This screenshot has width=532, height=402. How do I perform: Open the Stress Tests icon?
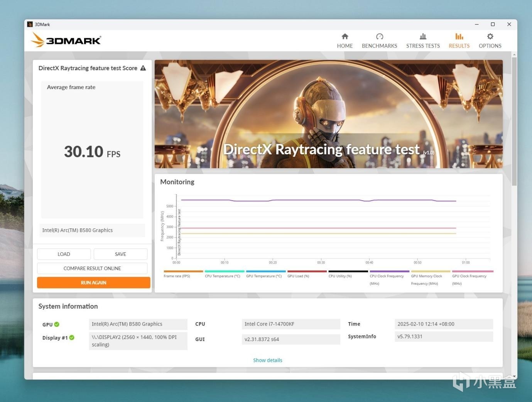423,36
